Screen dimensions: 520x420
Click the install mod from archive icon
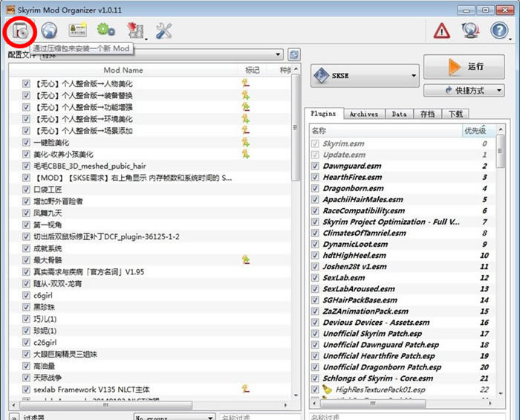tap(21, 30)
